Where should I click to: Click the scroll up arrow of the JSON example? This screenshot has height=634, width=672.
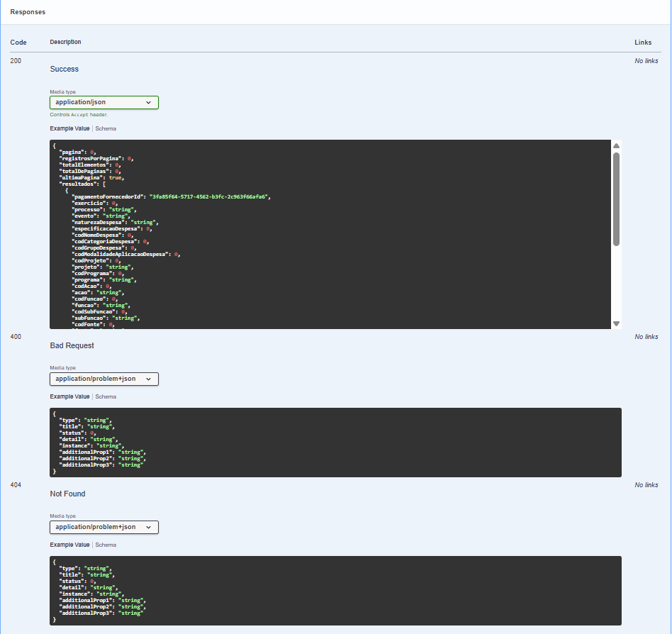click(616, 146)
